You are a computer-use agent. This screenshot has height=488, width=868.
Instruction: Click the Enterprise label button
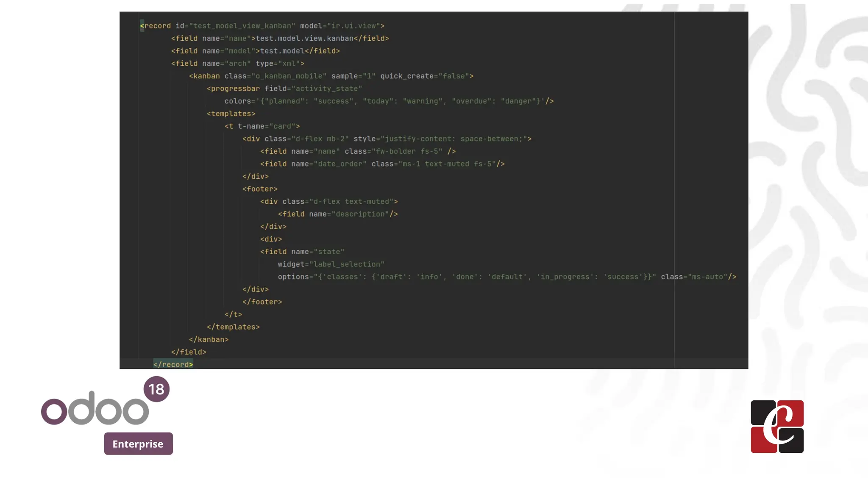click(x=138, y=444)
